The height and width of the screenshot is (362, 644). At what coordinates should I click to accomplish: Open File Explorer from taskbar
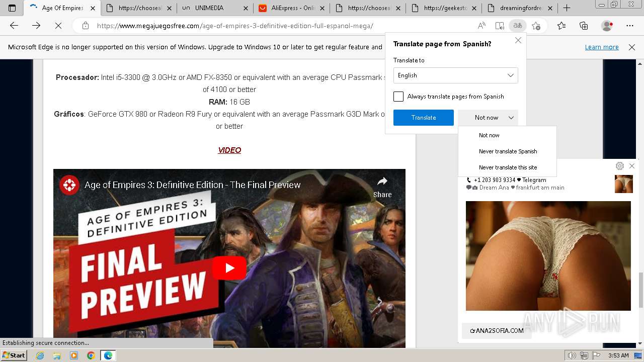pyautogui.click(x=57, y=355)
